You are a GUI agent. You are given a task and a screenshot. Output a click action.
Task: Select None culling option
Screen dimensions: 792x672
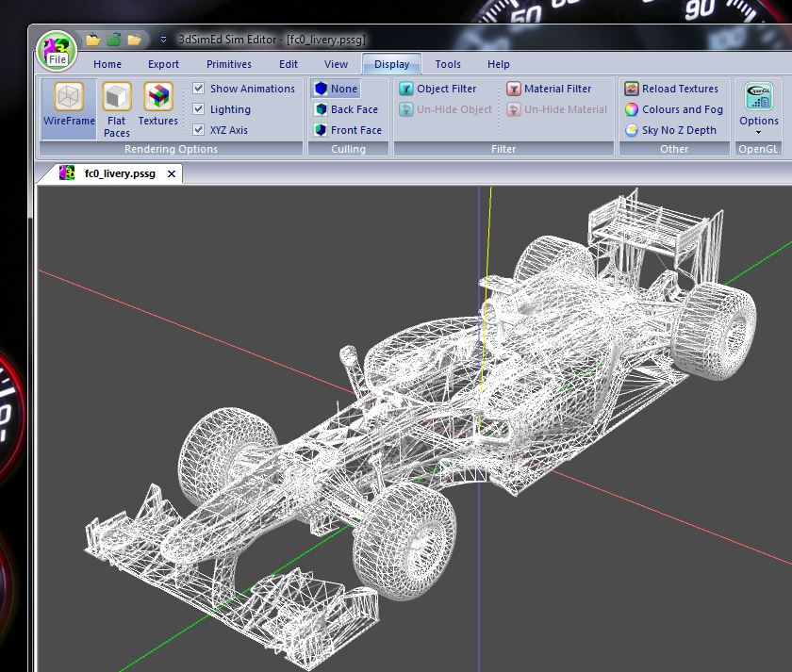336,89
